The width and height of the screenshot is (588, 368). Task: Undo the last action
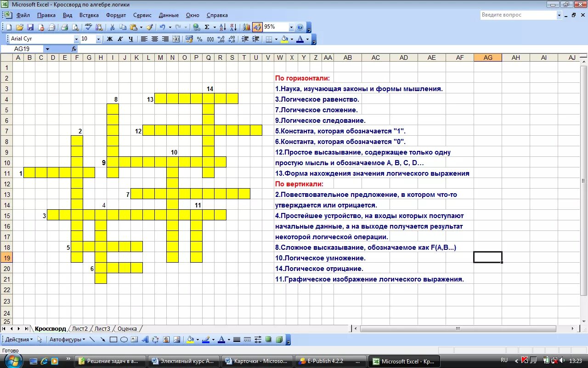[x=163, y=27]
